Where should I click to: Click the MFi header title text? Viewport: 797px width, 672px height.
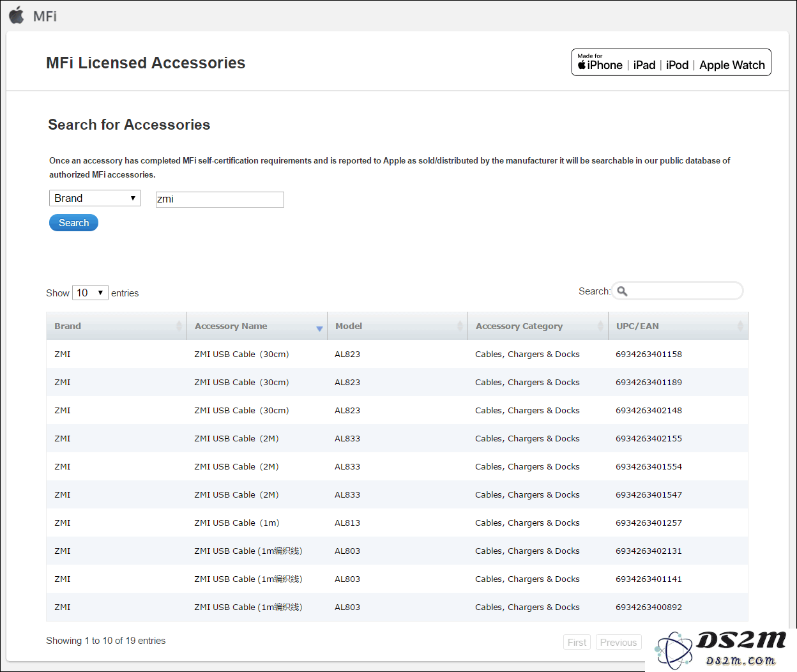coord(45,16)
